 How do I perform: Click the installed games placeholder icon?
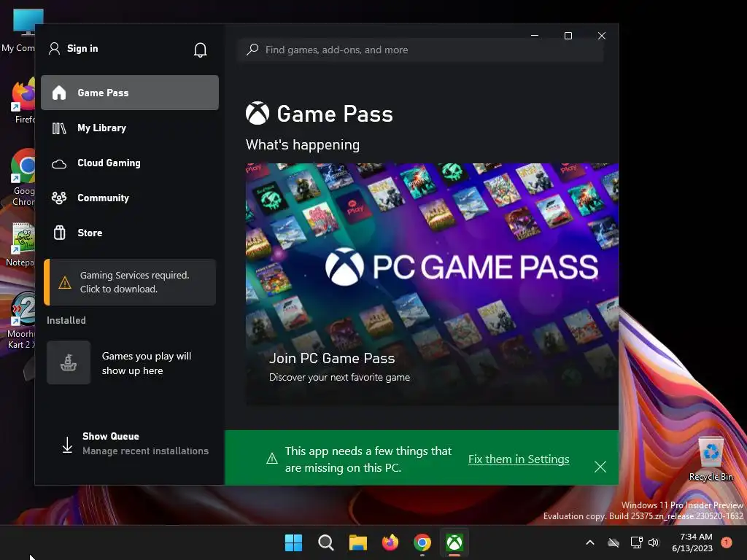click(x=69, y=362)
